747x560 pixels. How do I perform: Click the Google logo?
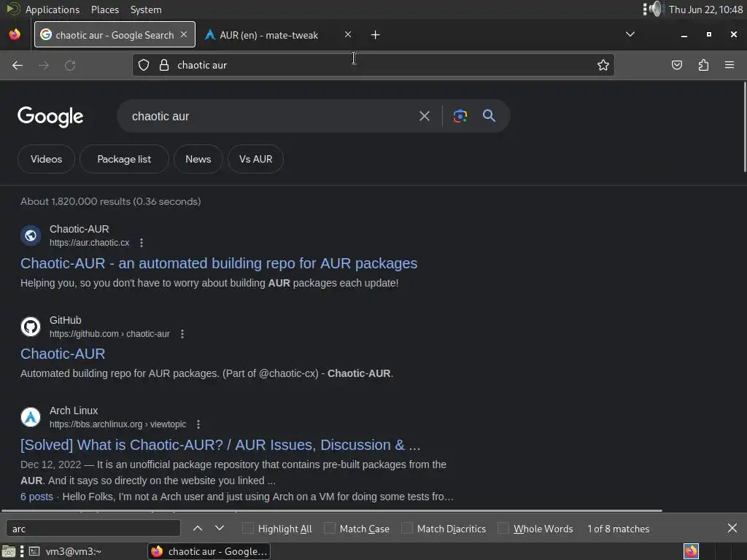tap(50, 117)
